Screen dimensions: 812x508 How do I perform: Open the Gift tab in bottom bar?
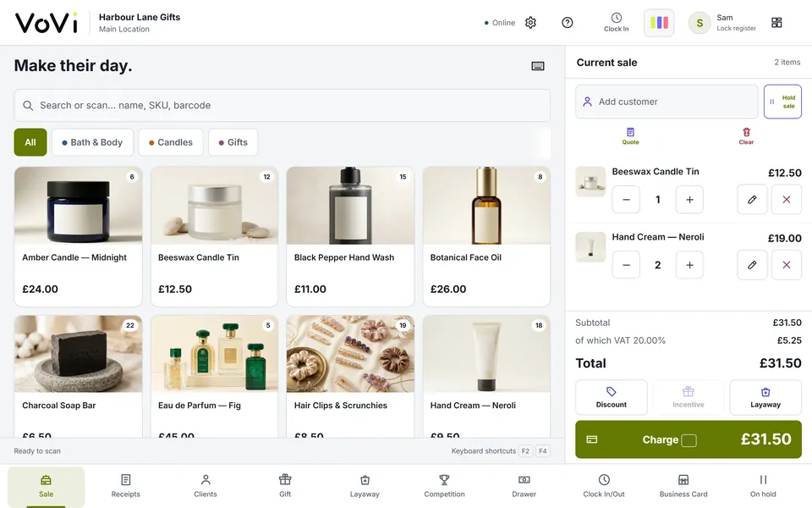coord(285,486)
